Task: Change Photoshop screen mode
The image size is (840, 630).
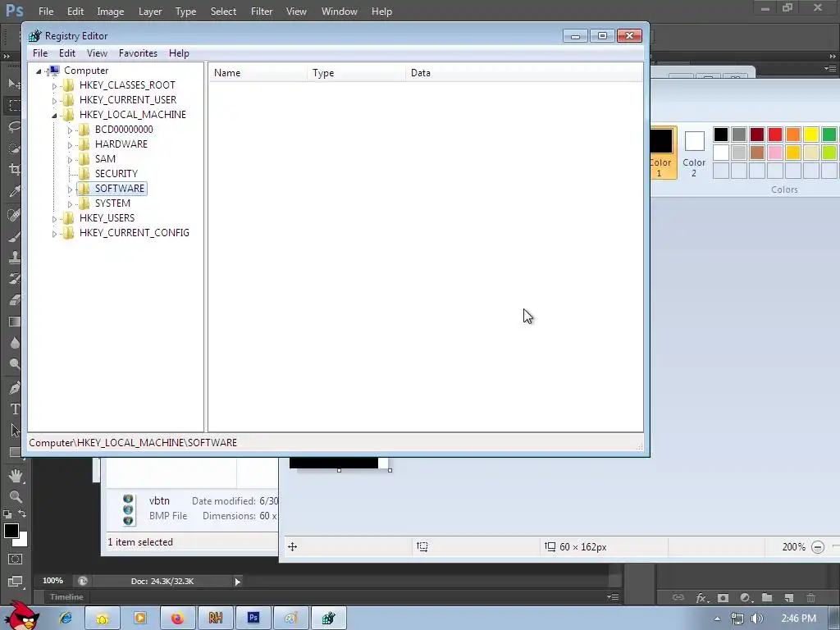Action: coord(15,582)
